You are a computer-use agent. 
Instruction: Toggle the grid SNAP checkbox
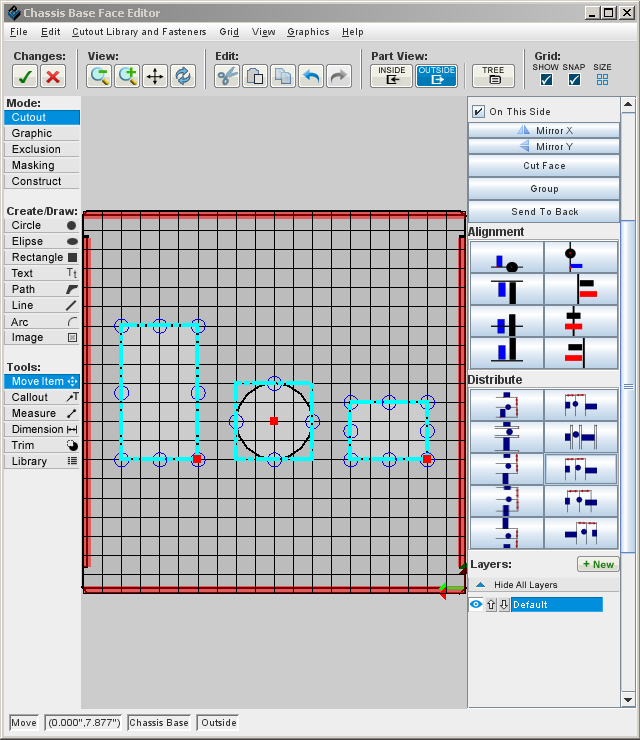click(574, 80)
